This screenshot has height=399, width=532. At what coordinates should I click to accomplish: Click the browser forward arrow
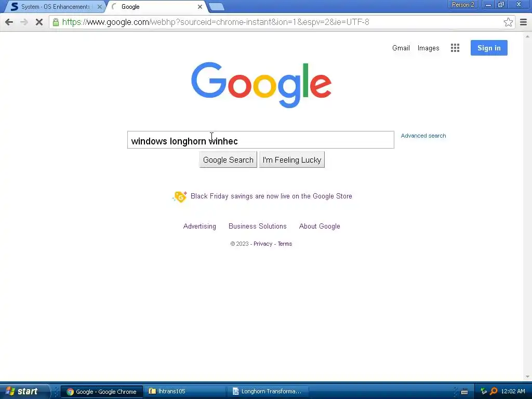(x=24, y=22)
